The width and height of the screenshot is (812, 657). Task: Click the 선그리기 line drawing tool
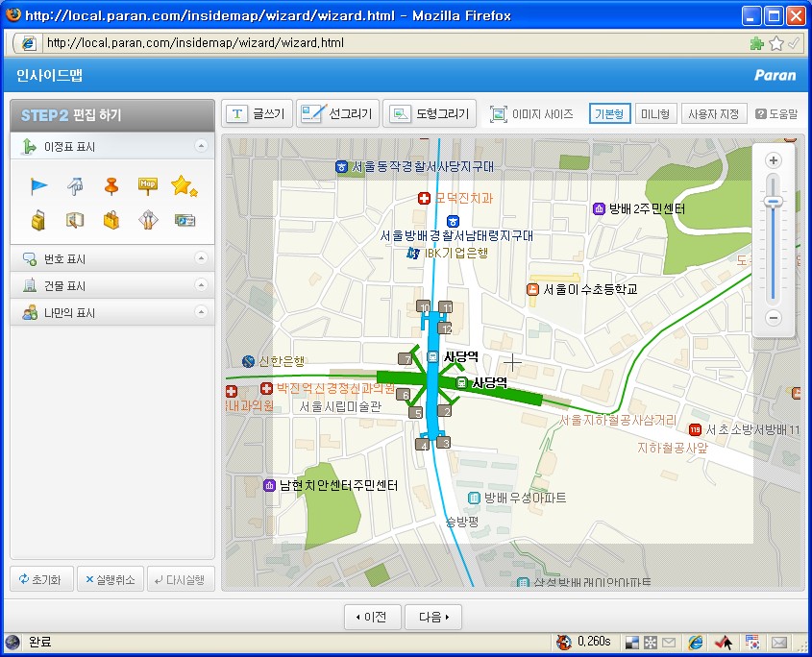[x=337, y=113]
